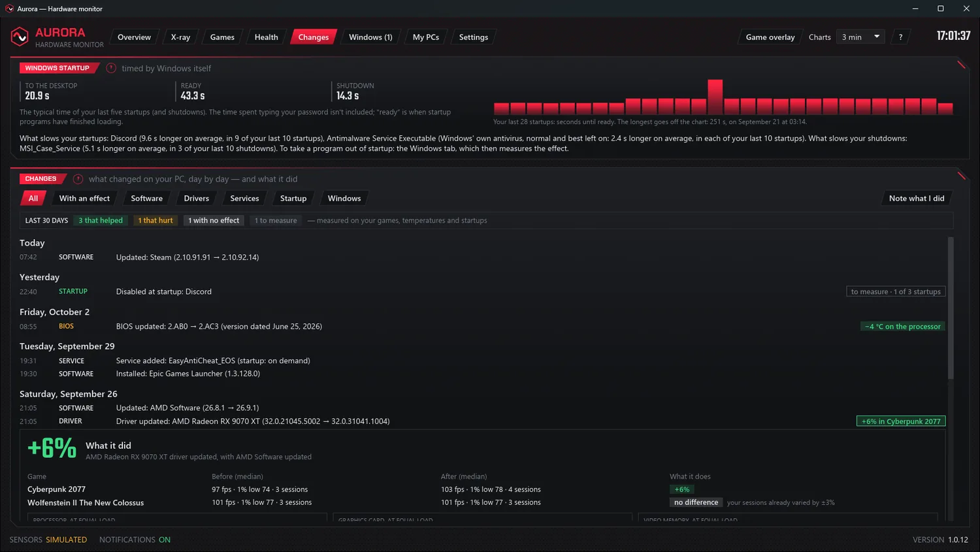Go to the Games tab

pyautogui.click(x=222, y=37)
